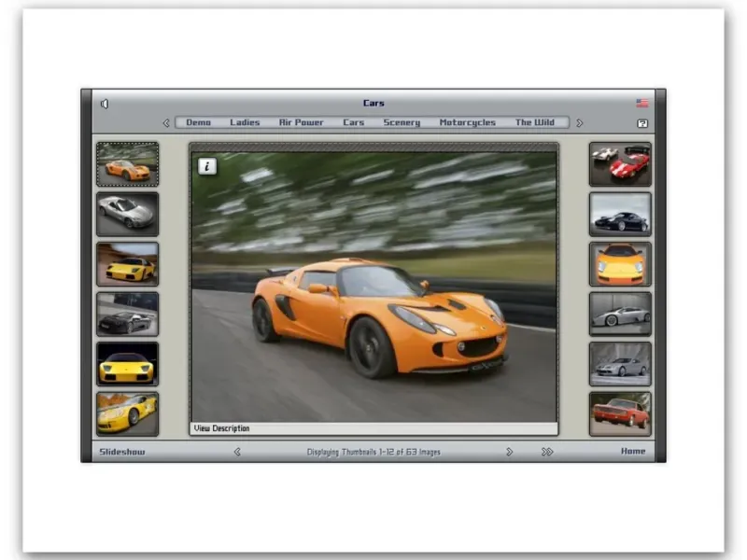
Task: Click the info icon on main image
Action: point(207,166)
